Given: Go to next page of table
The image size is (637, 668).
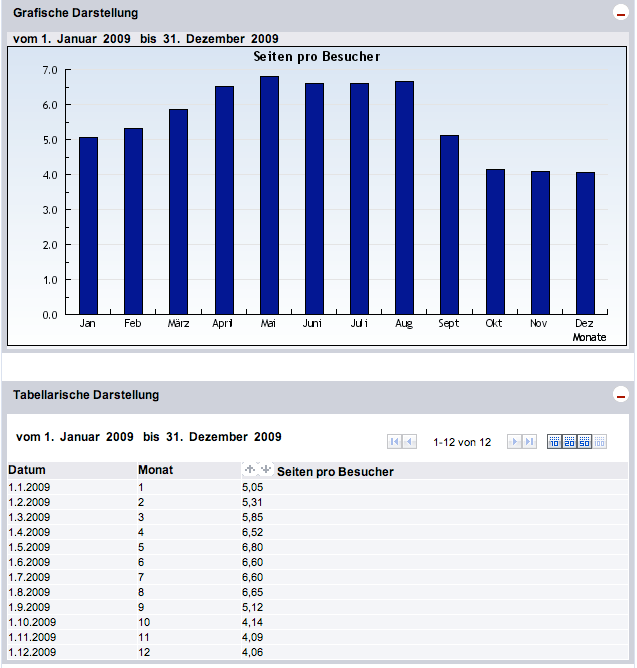Looking at the screenshot, I should (514, 442).
